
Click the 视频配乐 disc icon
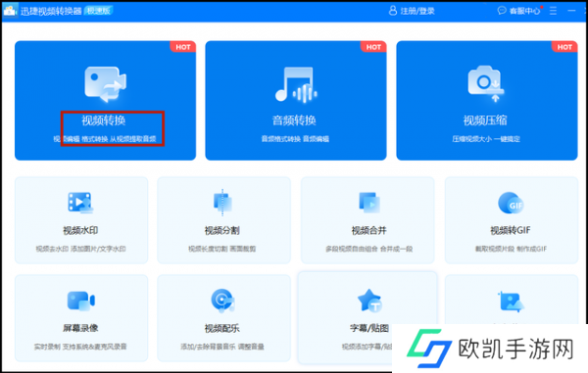point(222,301)
